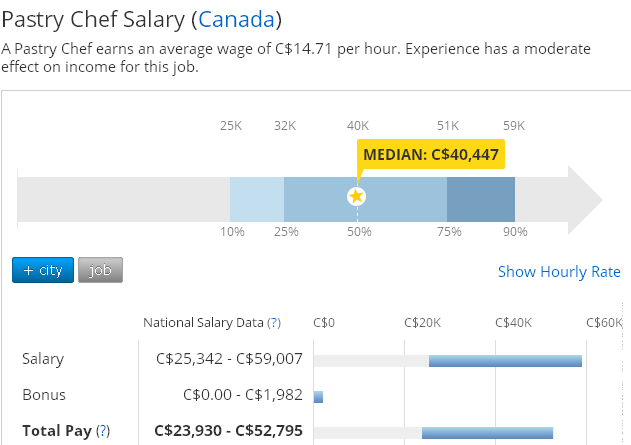Click the National Salary Data column header
631x445 pixels.
pos(203,323)
